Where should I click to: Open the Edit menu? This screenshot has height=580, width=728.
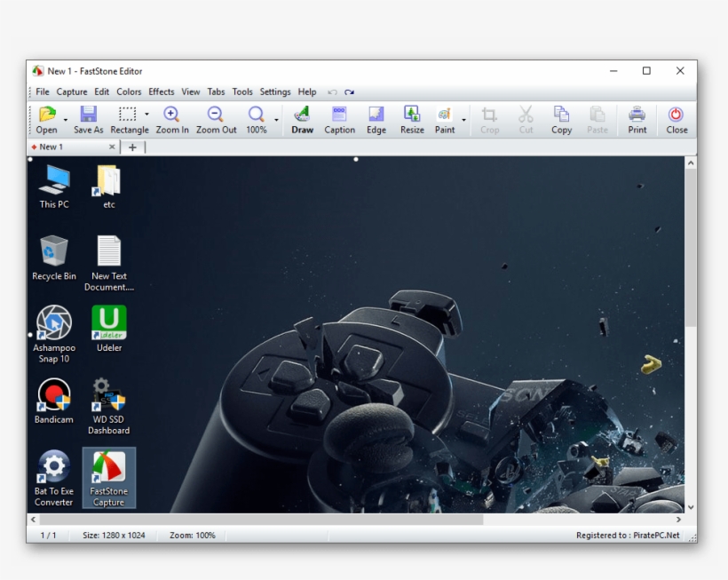102,92
